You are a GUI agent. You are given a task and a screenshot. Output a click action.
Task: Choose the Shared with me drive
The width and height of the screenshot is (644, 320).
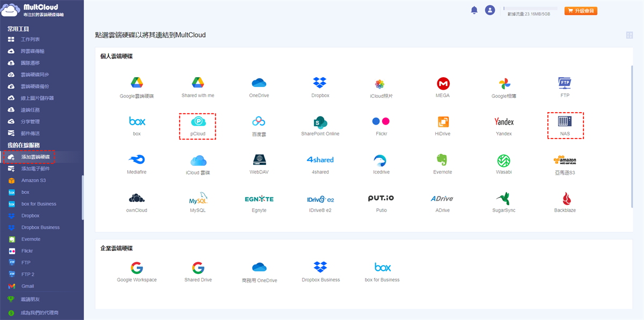click(x=198, y=83)
